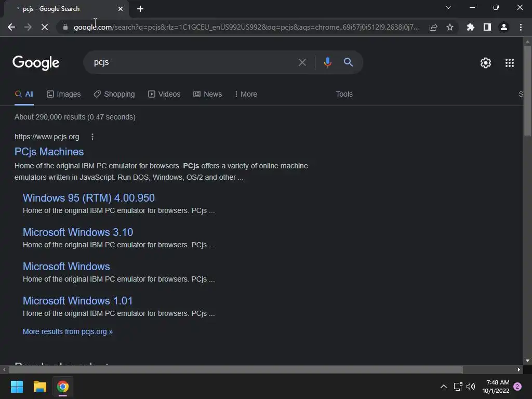Stop loading the page
Image resolution: width=532 pixels, height=399 pixels.
click(x=45, y=27)
